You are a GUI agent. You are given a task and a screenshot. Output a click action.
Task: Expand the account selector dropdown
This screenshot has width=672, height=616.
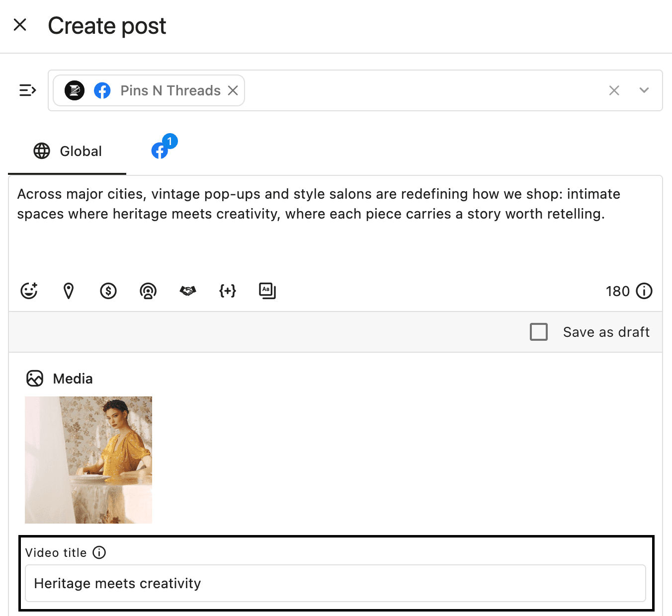click(644, 90)
